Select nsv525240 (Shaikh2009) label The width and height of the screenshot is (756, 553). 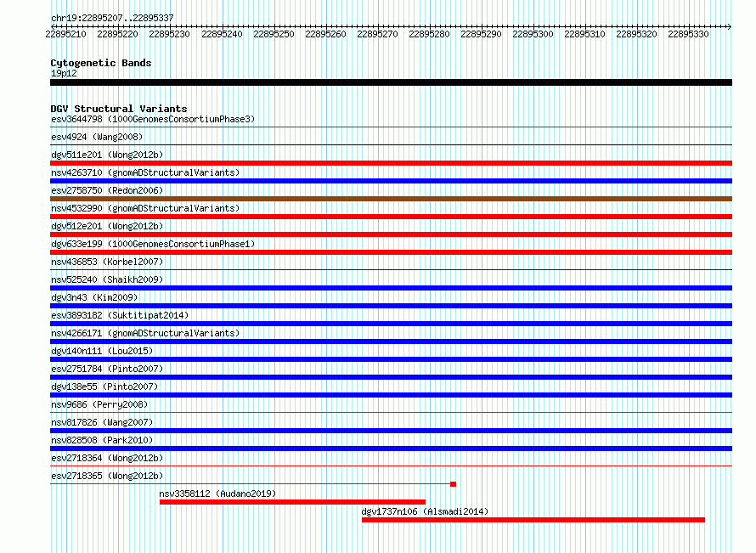coord(107,279)
